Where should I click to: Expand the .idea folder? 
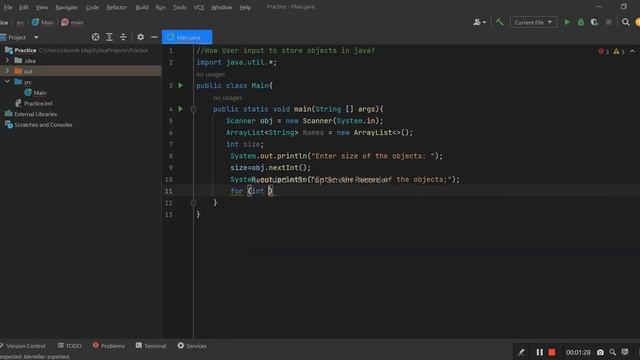[7, 60]
